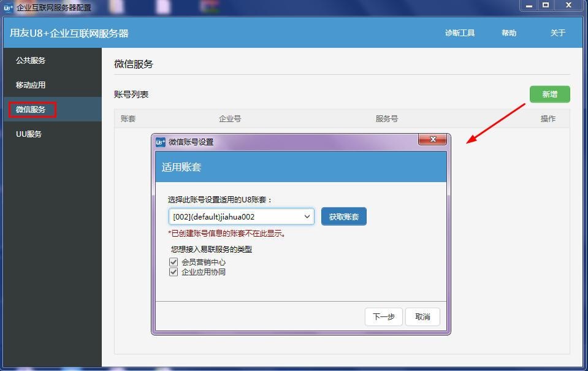Image resolution: width=588 pixels, height=371 pixels.
Task: Click the 适用账套 dialog heading
Action: tap(181, 167)
